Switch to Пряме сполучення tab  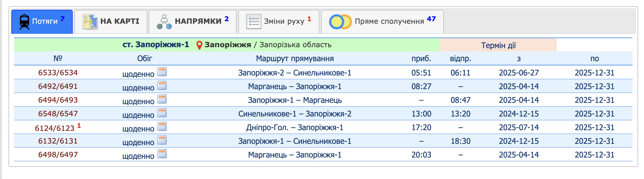382,21
